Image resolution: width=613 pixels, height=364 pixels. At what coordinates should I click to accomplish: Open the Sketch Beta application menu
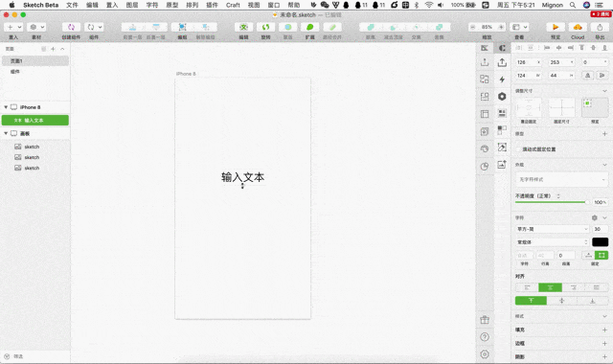click(x=40, y=5)
